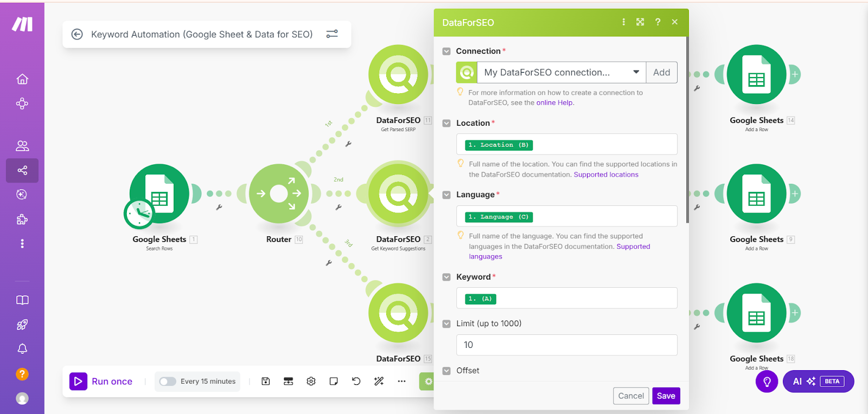Open the clock schedule badge on Google Sheets
Image resolution: width=868 pixels, height=414 pixels.
[x=139, y=214]
